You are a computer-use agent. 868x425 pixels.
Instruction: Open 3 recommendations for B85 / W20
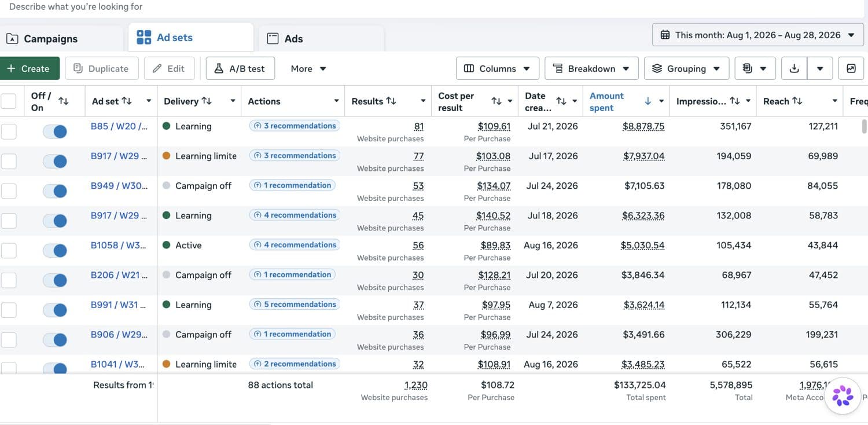(x=295, y=126)
